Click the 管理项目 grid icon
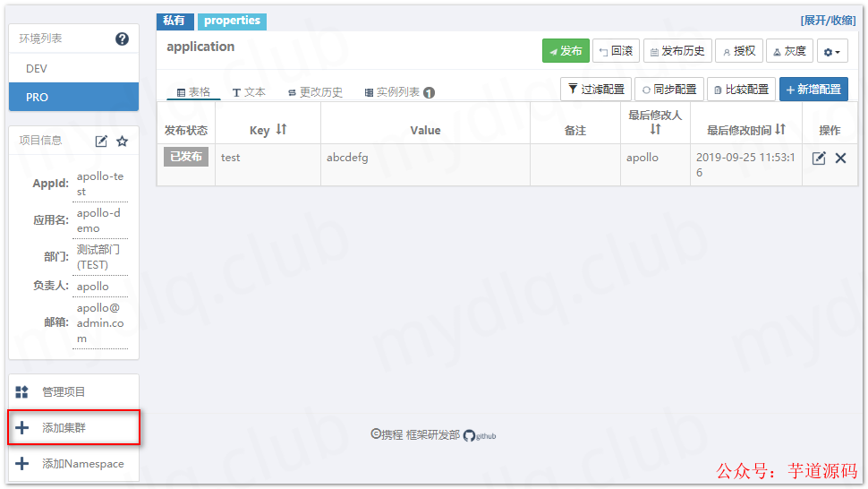This screenshot has height=489, width=868. [21, 392]
